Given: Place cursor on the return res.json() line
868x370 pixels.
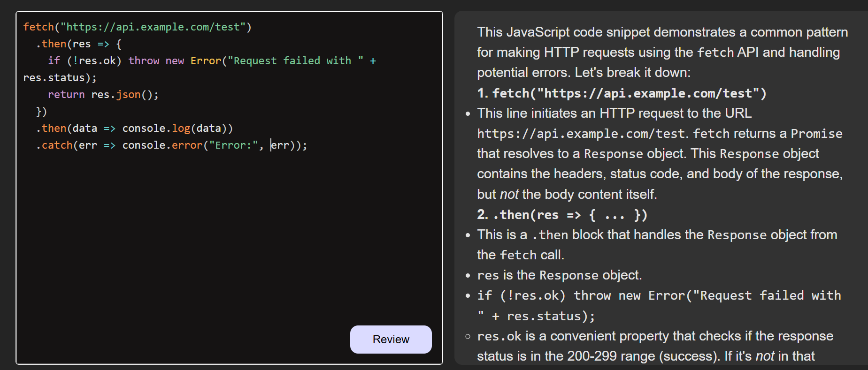Looking at the screenshot, I should pyautogui.click(x=103, y=95).
